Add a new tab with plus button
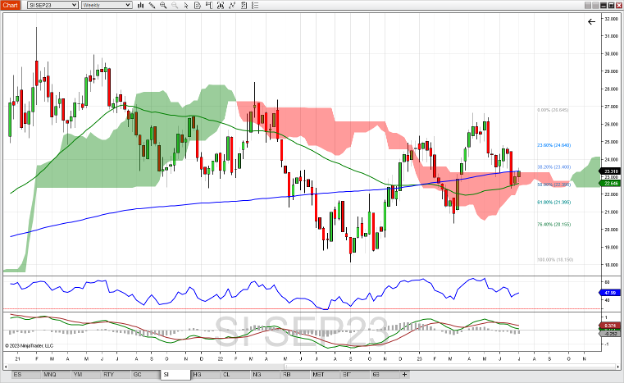624x384 pixels. tap(405, 374)
